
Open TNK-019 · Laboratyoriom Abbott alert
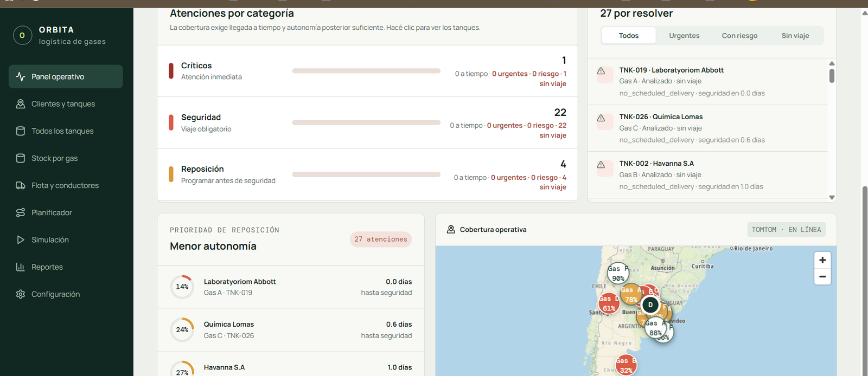(707, 81)
